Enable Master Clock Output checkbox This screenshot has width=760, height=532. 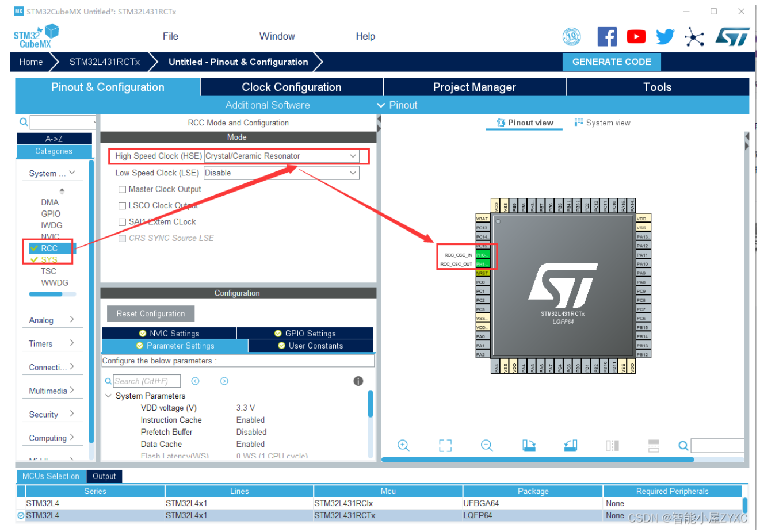(x=122, y=189)
